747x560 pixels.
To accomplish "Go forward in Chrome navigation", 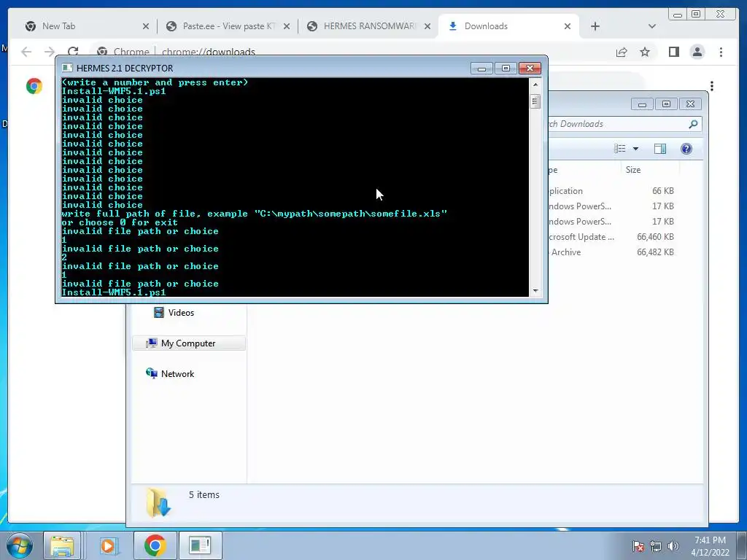I will tap(50, 52).
